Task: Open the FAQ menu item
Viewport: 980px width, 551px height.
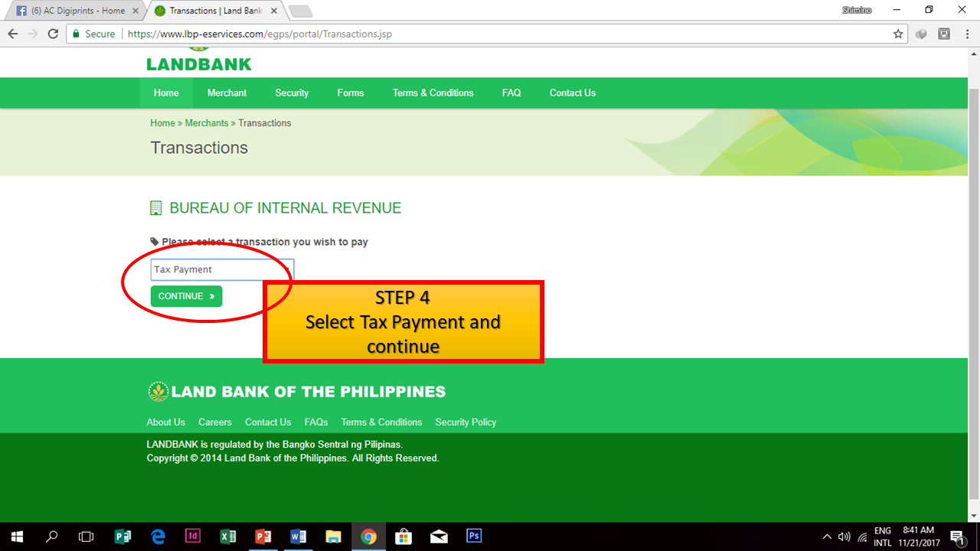Action: 511,93
